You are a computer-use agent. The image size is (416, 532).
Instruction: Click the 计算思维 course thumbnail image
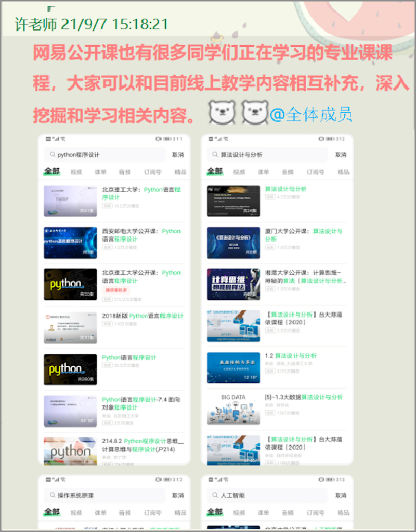(x=233, y=284)
